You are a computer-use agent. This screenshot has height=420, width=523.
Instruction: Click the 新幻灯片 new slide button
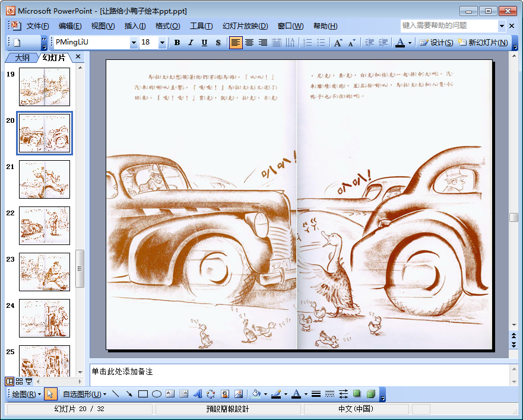click(483, 43)
